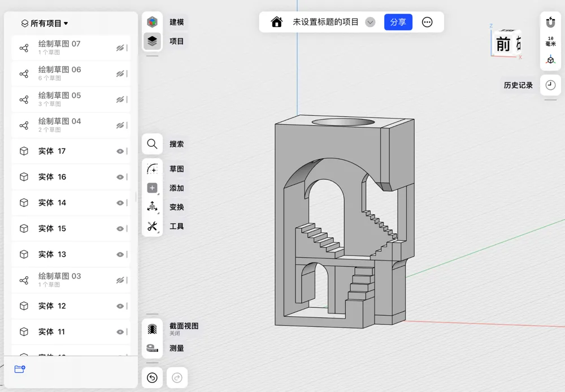Hide 实体 13 with its eye icon
The height and width of the screenshot is (392, 565).
pos(120,254)
